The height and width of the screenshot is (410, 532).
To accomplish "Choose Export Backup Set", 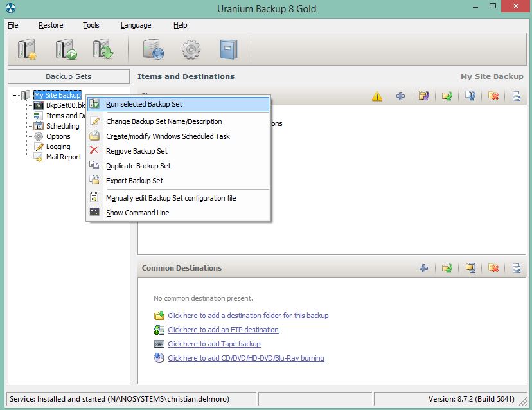I will (x=179, y=181).
